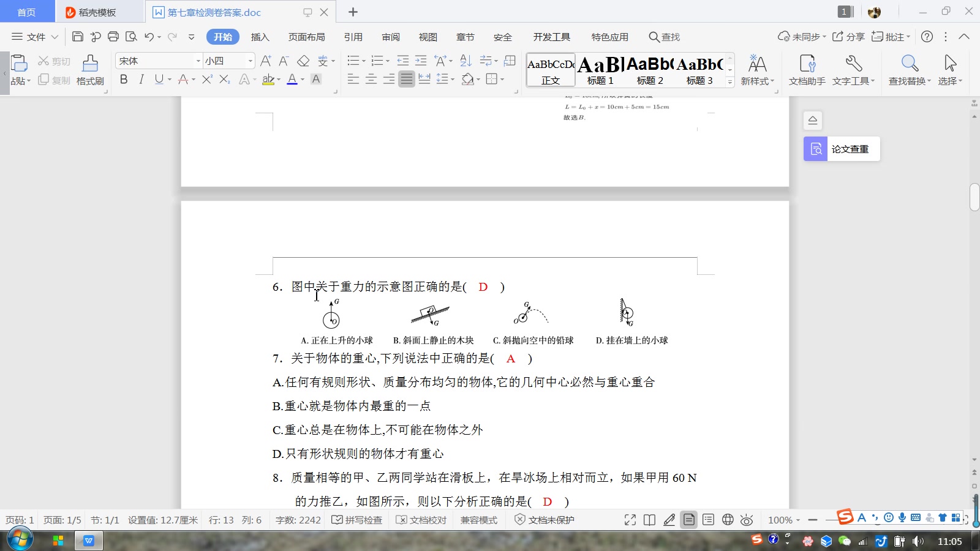Open the 审阅 tab
The height and width of the screenshot is (551, 980).
tap(391, 37)
